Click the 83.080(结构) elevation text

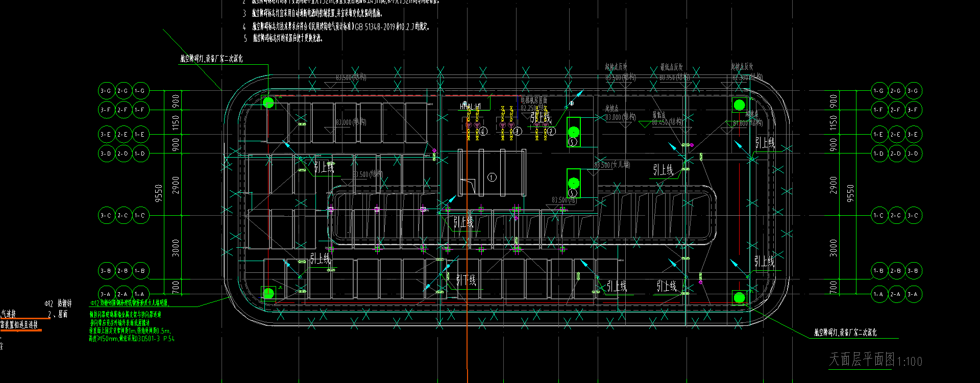(x=621, y=117)
